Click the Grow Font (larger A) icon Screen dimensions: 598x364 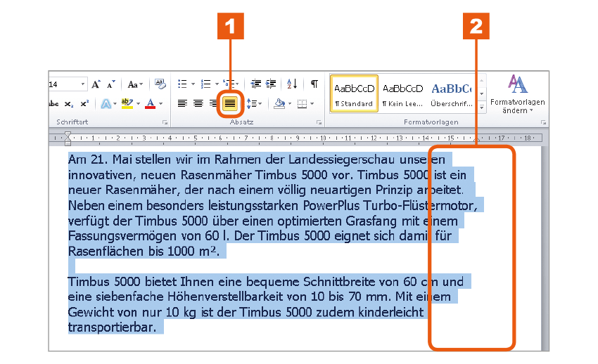click(x=96, y=84)
